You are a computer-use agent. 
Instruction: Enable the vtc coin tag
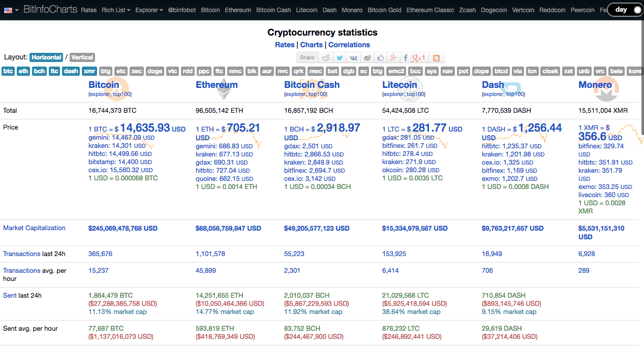173,71
